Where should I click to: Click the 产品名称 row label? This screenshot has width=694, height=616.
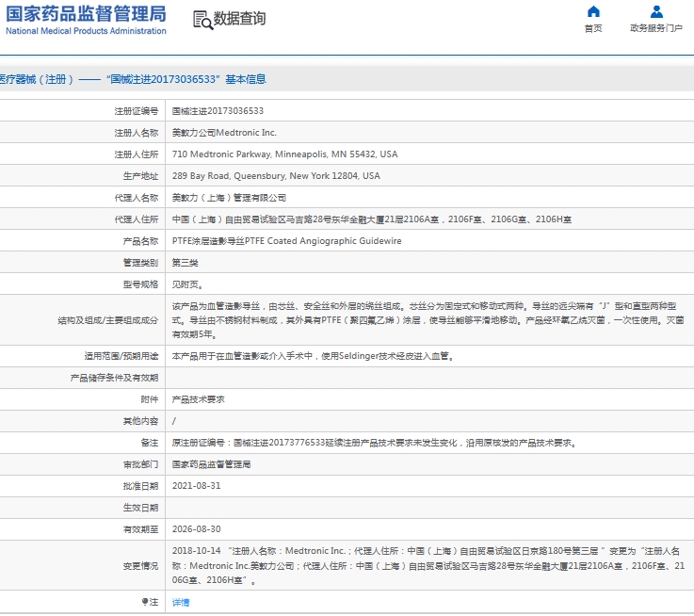point(140,241)
